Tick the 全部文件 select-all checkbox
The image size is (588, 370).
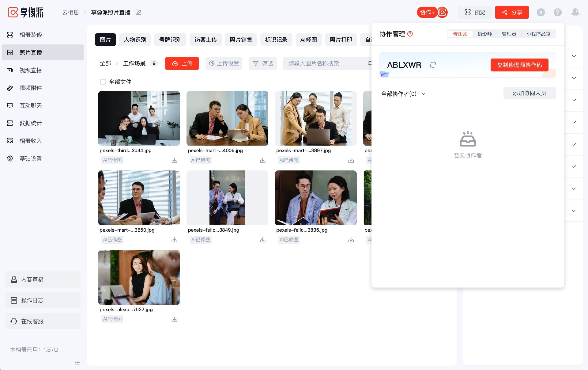click(103, 82)
